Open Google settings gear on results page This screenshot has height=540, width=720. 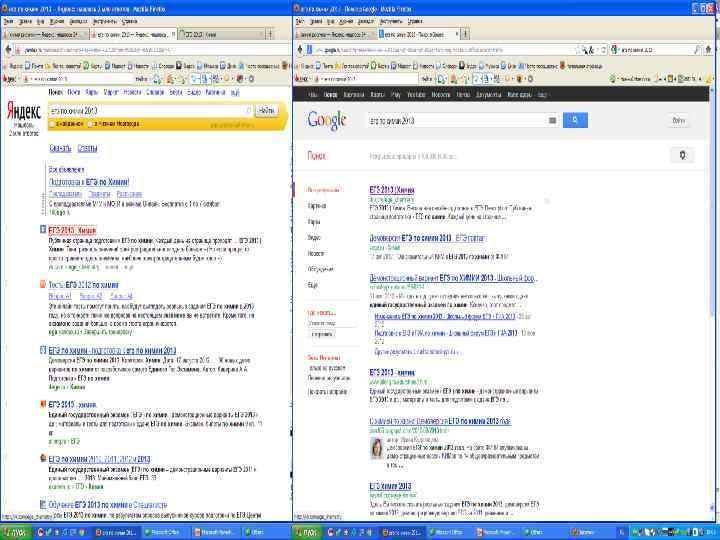point(682,155)
